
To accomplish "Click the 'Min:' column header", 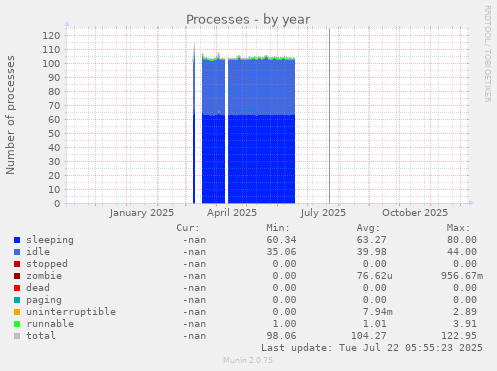I will coord(278,228).
